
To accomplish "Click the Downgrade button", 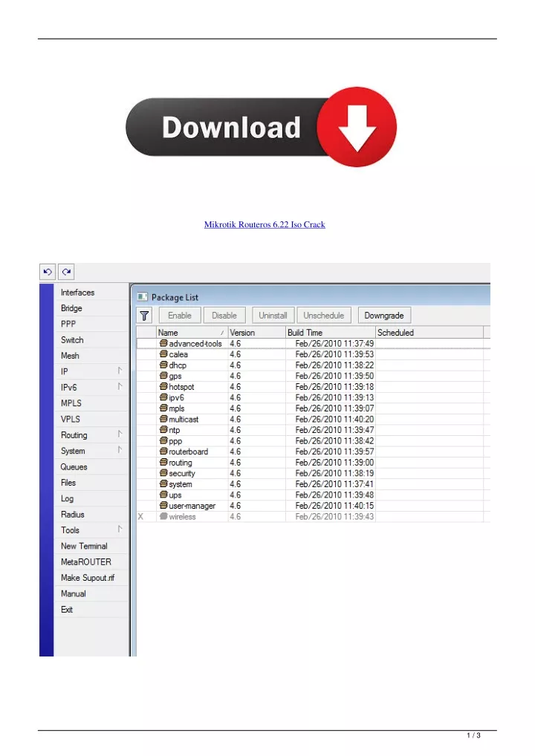I will (x=384, y=316).
